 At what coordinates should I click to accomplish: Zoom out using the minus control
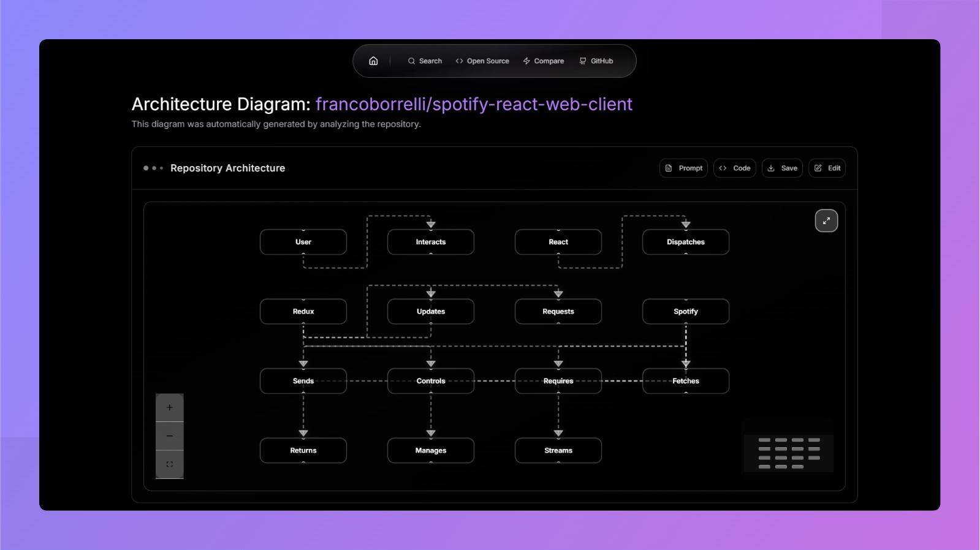tap(170, 436)
